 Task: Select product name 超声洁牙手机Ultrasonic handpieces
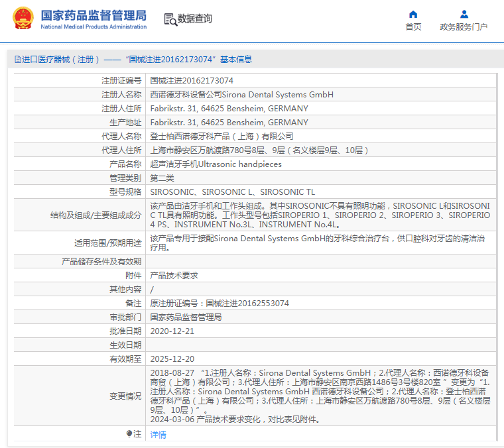coord(216,164)
